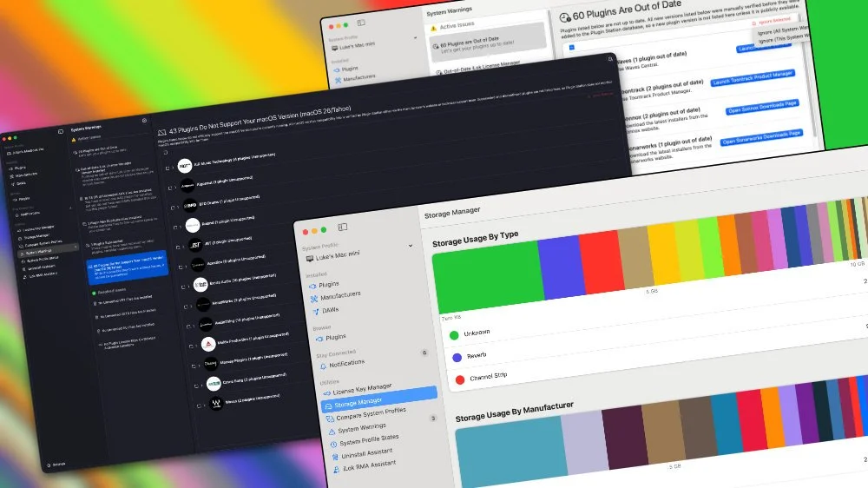
Task: Open Plugins in light System Warnings window sidebar
Action: click(345, 69)
